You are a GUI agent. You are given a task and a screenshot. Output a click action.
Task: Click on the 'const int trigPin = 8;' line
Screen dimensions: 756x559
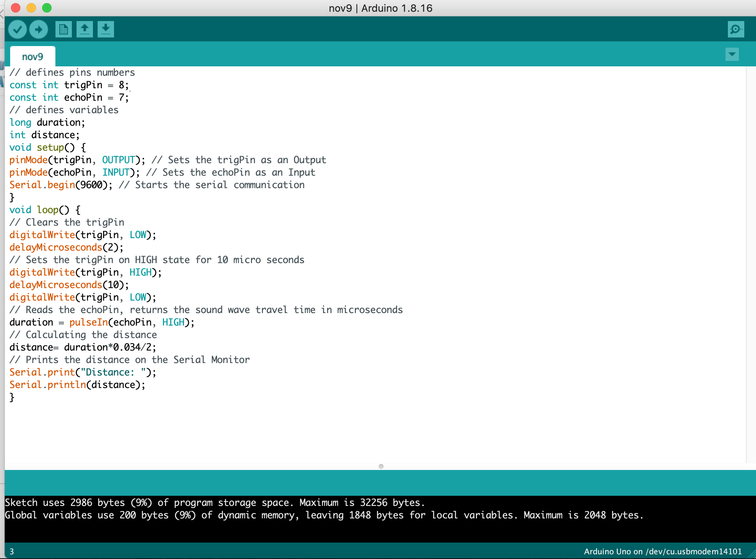coord(69,85)
